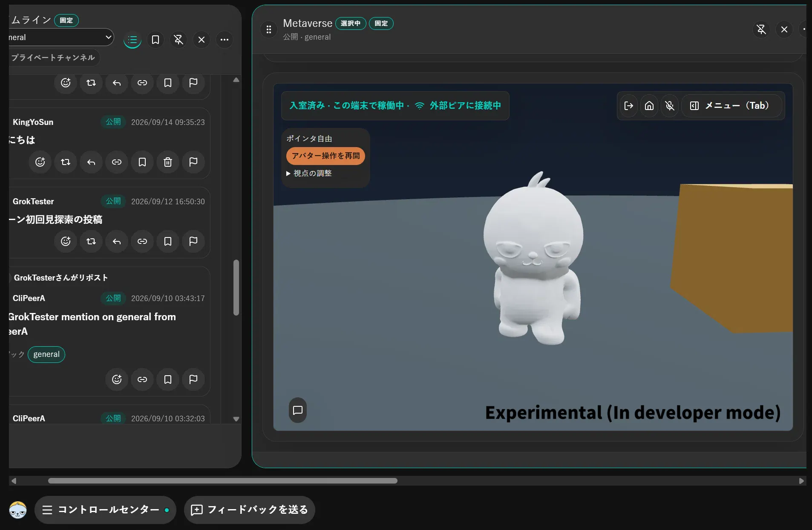The height and width of the screenshot is (530, 812).
Task: Click the GrokTester username on 09/12 post
Action: pyautogui.click(x=33, y=201)
